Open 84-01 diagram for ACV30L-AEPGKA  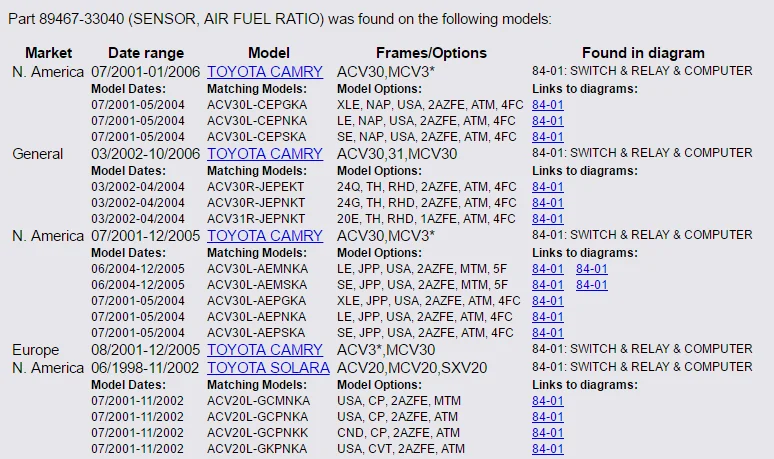tap(547, 301)
